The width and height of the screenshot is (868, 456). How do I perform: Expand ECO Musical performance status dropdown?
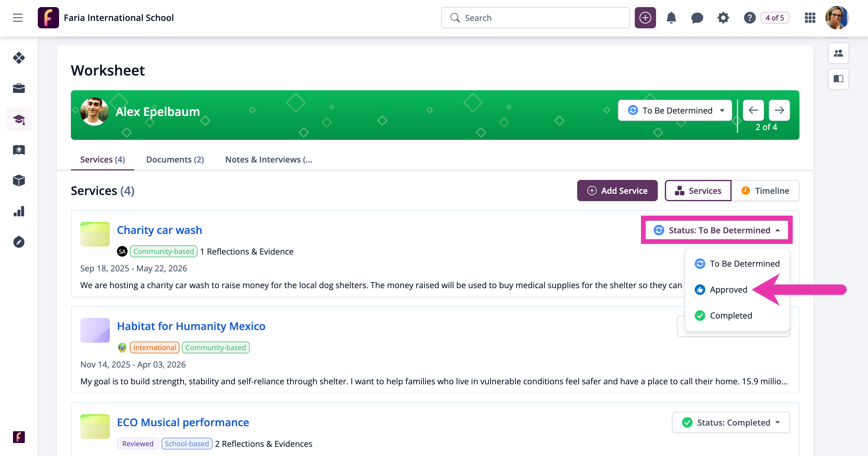pyautogui.click(x=730, y=422)
